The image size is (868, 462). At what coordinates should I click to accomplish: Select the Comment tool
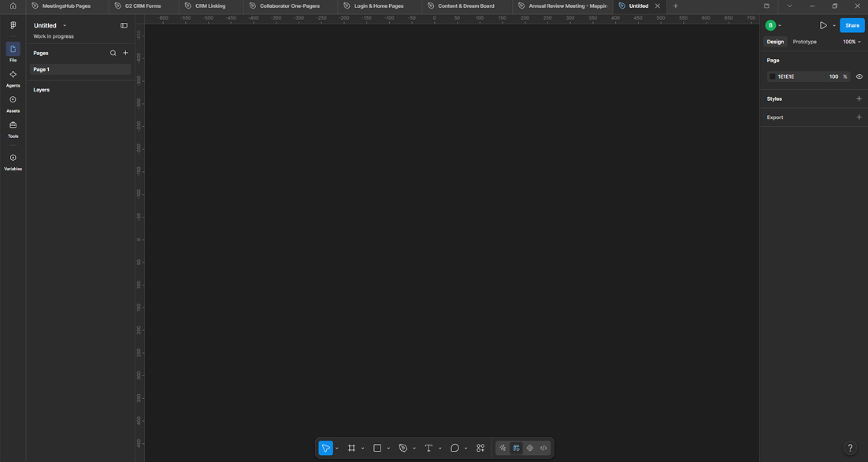[x=454, y=448]
